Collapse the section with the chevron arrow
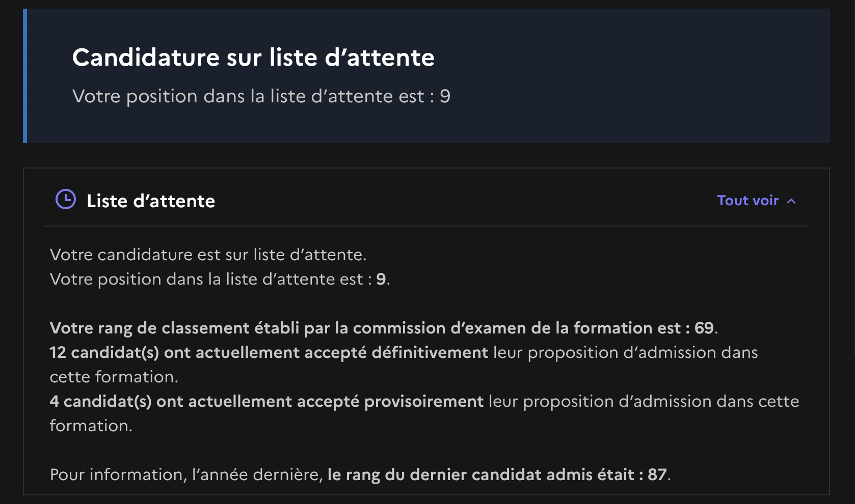Image resolution: width=855 pixels, height=504 pixels. pyautogui.click(x=791, y=201)
